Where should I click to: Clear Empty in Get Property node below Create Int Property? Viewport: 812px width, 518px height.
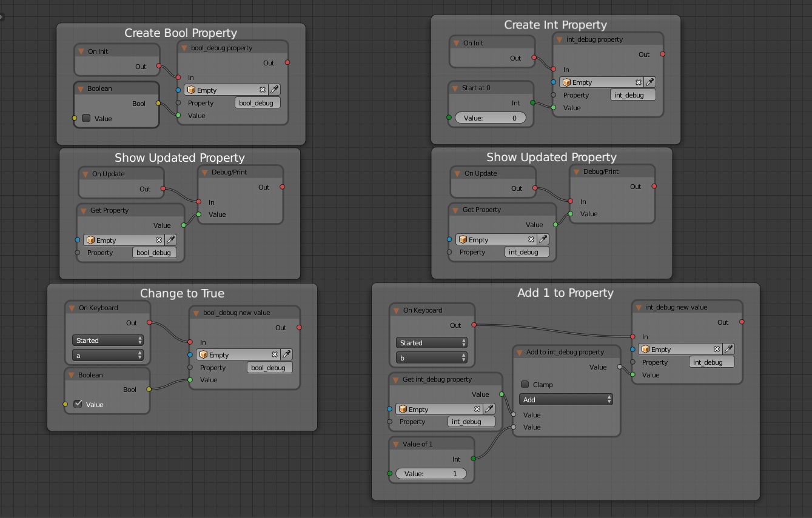click(x=531, y=239)
